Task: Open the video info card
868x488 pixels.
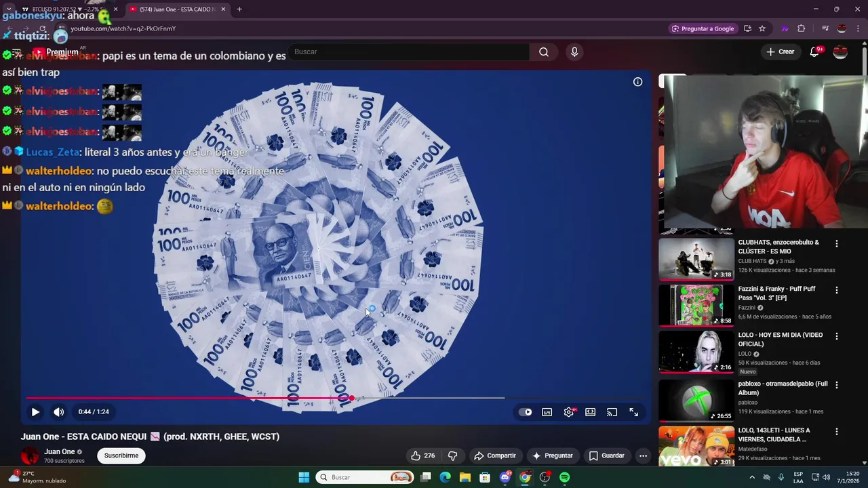Action: click(638, 81)
